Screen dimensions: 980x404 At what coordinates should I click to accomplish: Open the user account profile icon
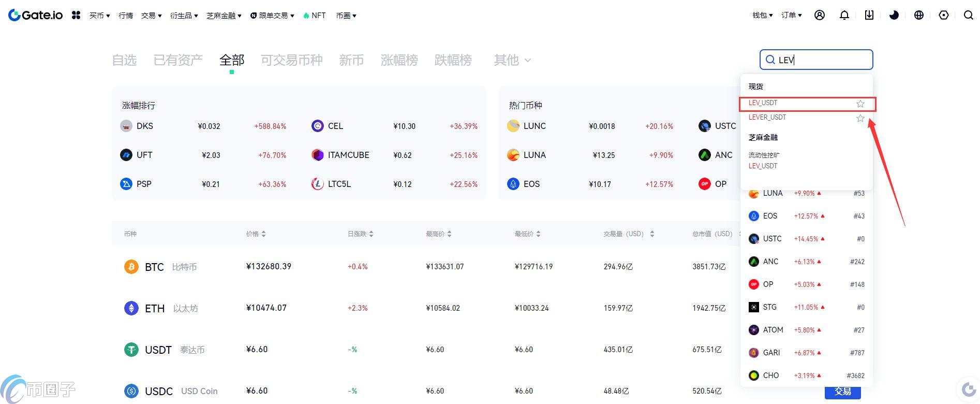[820, 15]
